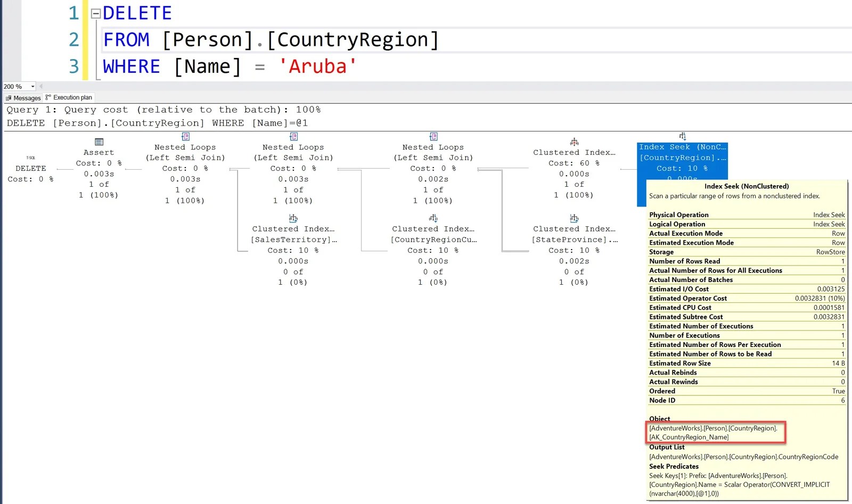Click line number 3 in the editor margin
Image resolution: width=852 pixels, height=504 pixels.
[73, 66]
